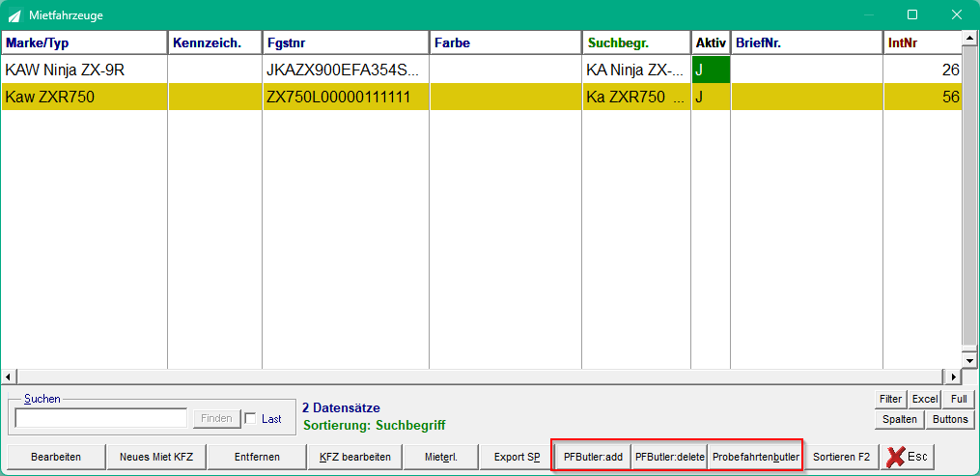Toggle the Last checkbox
This screenshot has width=980, height=476.
tap(251, 418)
